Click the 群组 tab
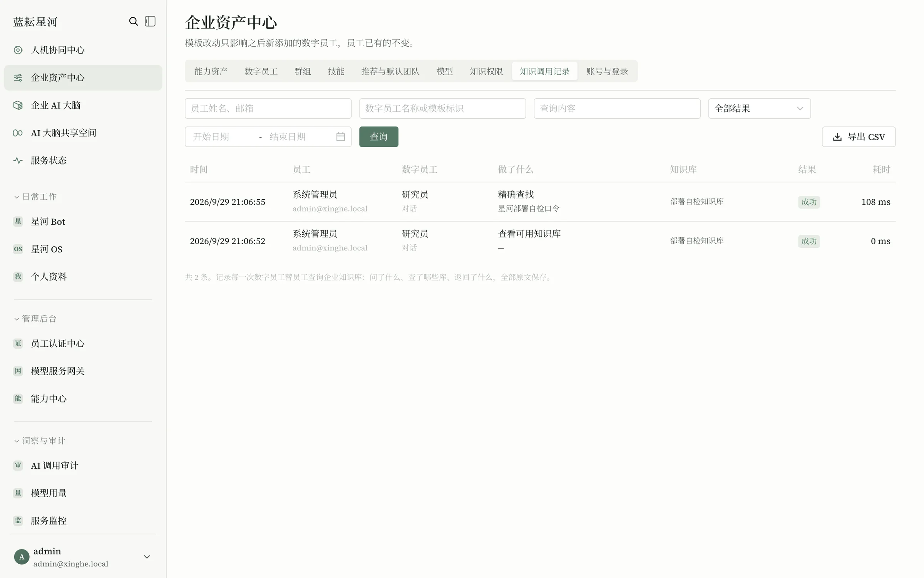 [303, 71]
